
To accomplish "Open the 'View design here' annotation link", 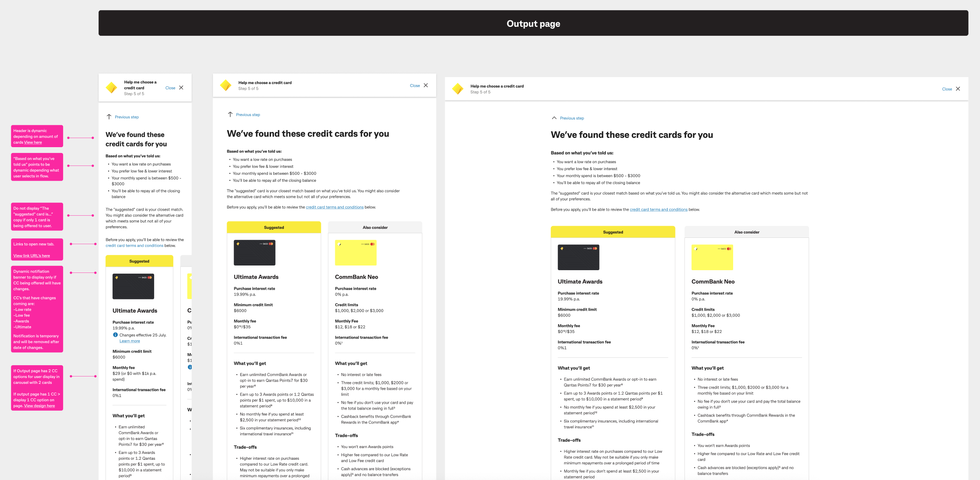I will pyautogui.click(x=39, y=406).
